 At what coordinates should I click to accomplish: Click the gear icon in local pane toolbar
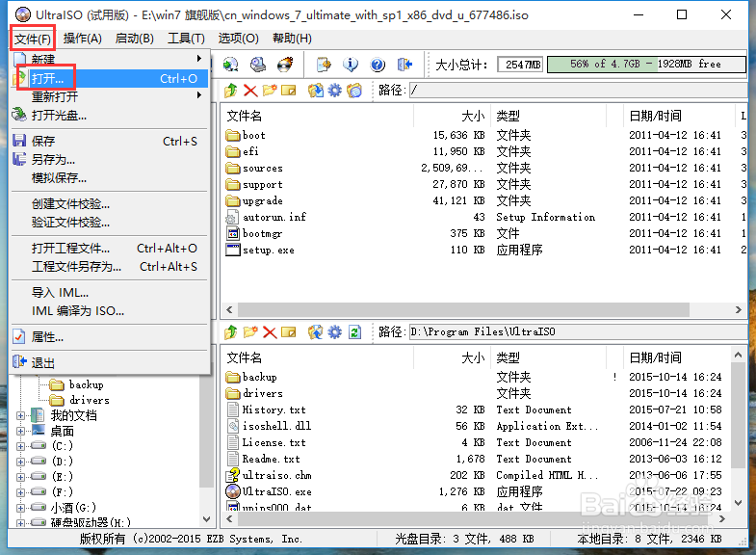(x=334, y=332)
